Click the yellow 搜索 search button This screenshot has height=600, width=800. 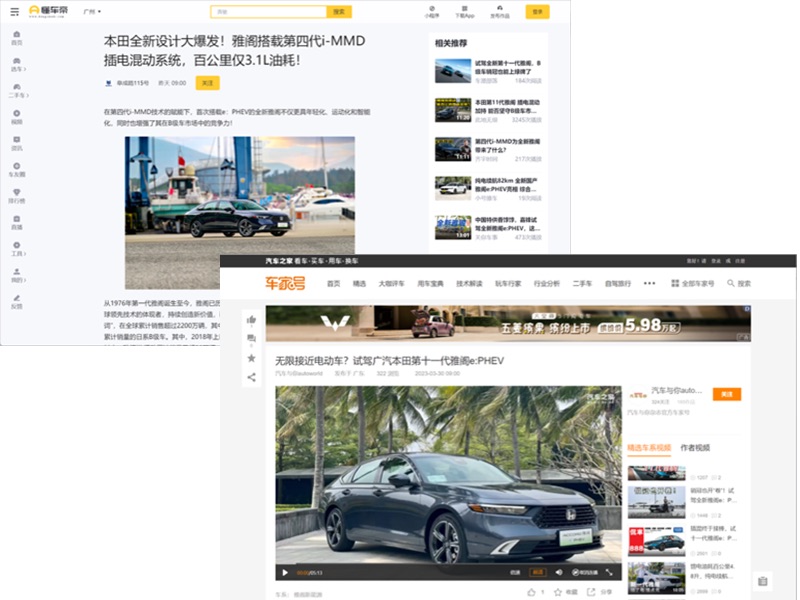coord(339,12)
